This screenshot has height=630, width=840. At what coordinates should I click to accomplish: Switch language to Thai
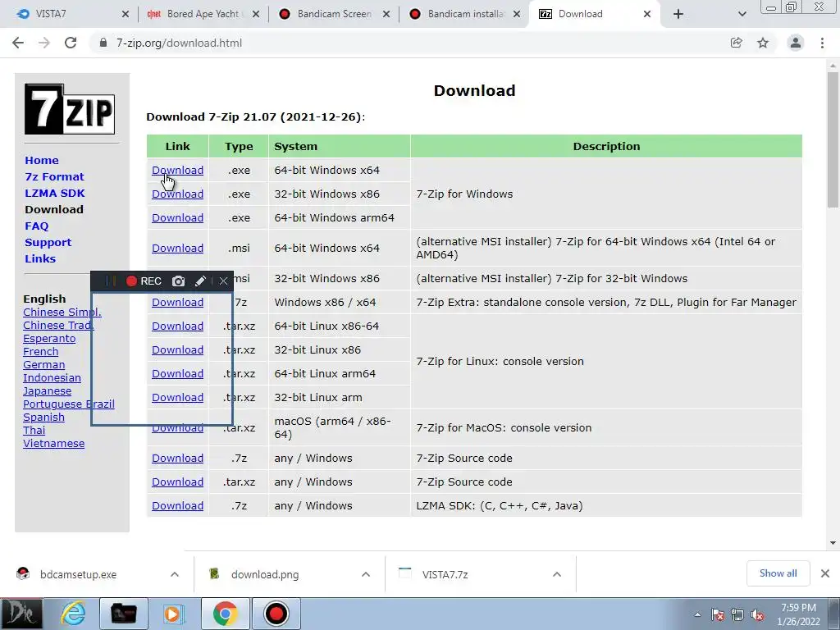click(34, 430)
